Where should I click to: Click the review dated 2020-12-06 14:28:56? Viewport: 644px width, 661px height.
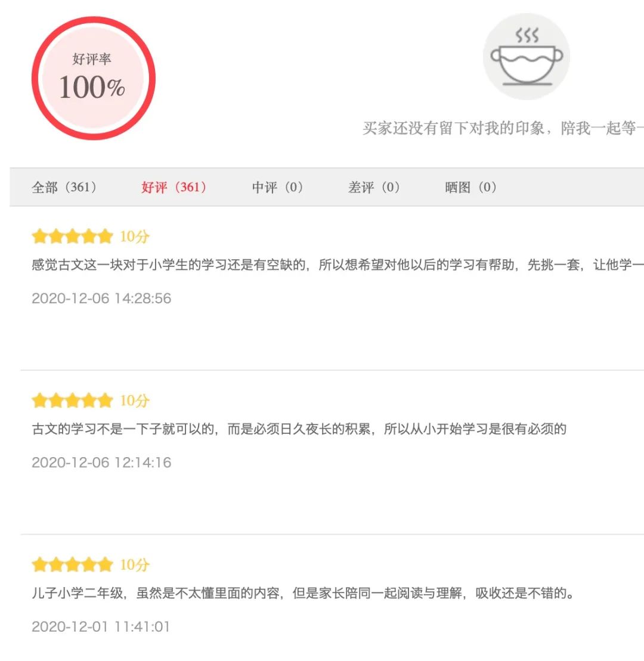100,298
